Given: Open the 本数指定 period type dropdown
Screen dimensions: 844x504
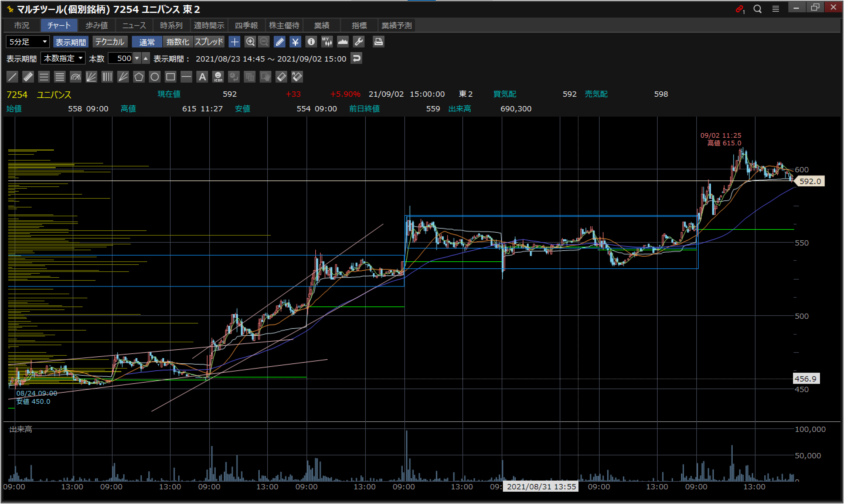Looking at the screenshot, I should point(63,58).
